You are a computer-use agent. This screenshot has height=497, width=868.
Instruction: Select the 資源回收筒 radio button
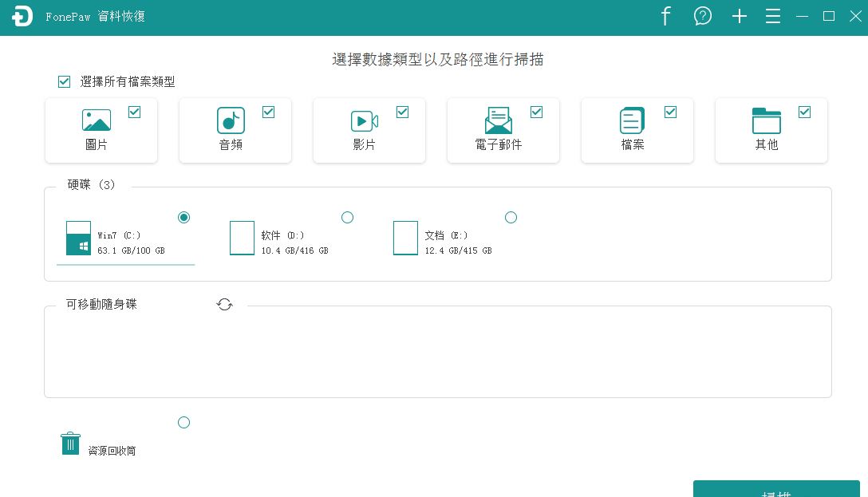183,423
